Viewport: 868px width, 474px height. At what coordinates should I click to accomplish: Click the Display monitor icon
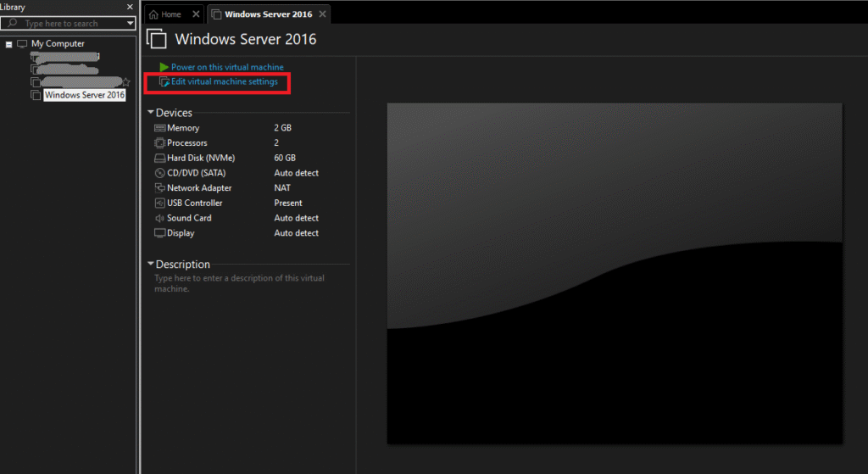click(x=160, y=233)
